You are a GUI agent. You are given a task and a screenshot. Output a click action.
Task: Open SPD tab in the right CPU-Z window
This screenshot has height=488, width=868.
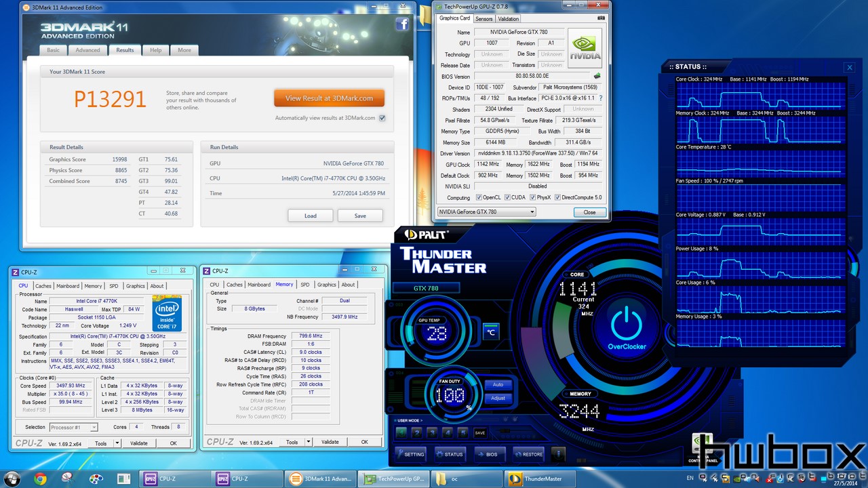pyautogui.click(x=305, y=285)
